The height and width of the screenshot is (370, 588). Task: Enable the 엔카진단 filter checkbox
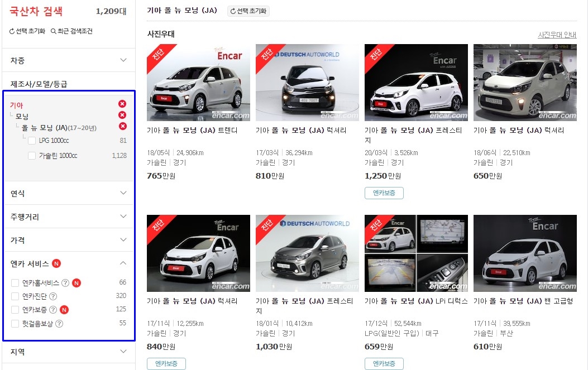[15, 296]
